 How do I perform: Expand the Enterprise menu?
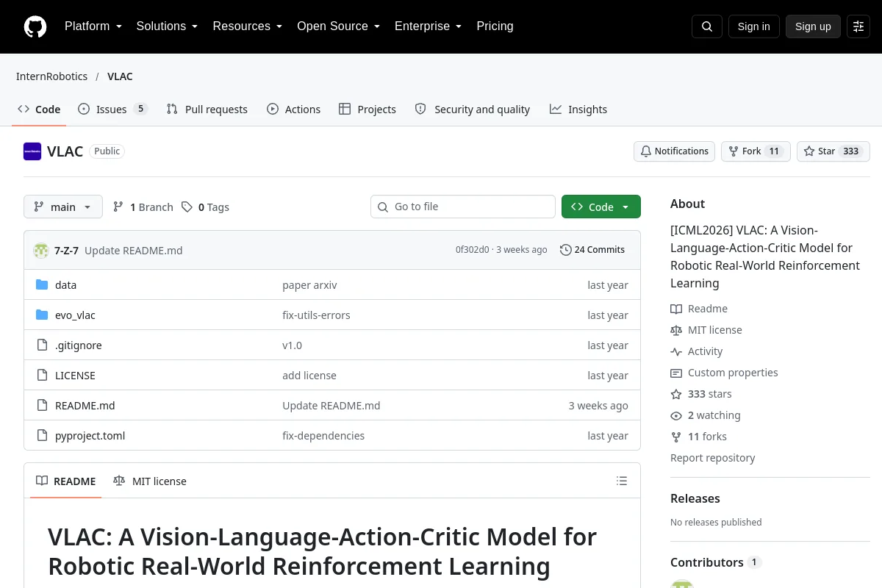point(429,26)
